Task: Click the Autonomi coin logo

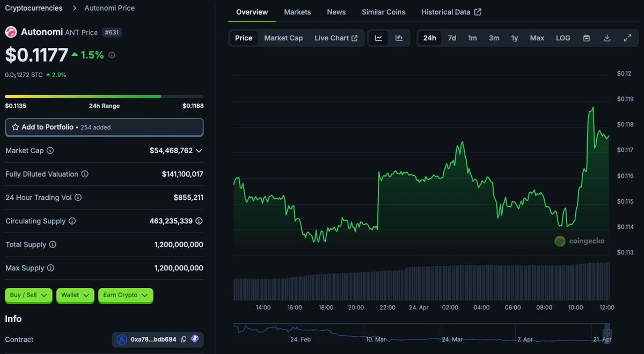Action: [x=11, y=32]
